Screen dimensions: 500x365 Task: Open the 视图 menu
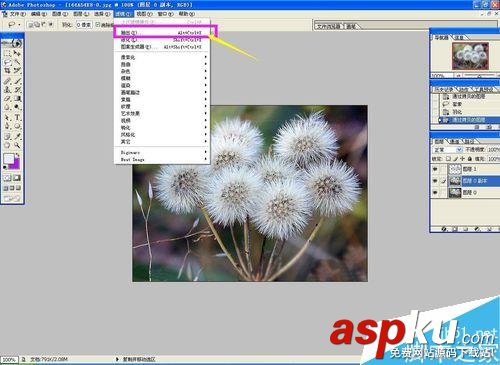145,14
